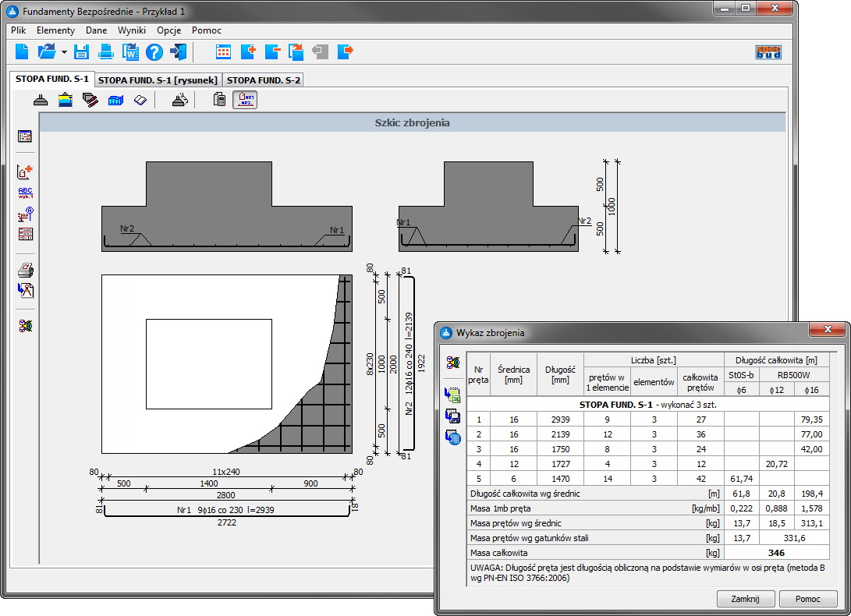The image size is (851, 616).
Task: Export to Word document icon
Action: (x=129, y=52)
